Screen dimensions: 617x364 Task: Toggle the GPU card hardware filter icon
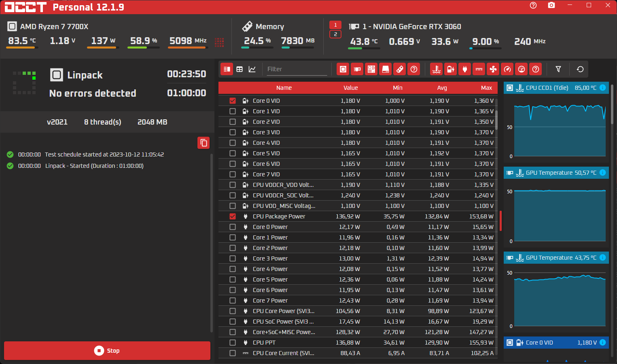(357, 69)
